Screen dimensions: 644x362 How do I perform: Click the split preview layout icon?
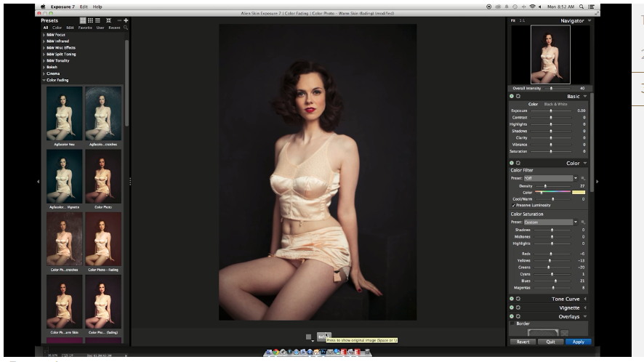(x=309, y=337)
